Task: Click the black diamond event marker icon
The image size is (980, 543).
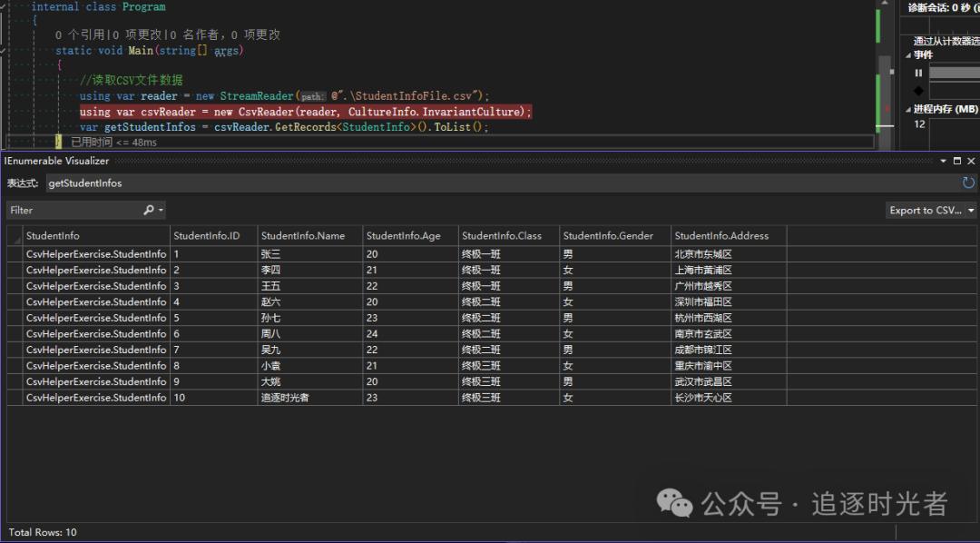Action: [918, 90]
